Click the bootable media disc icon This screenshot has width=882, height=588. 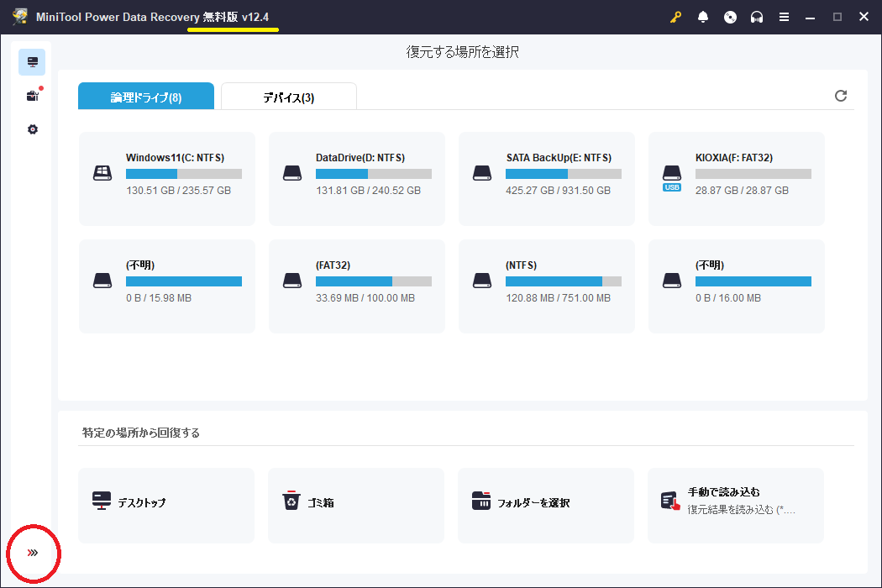pyautogui.click(x=730, y=17)
